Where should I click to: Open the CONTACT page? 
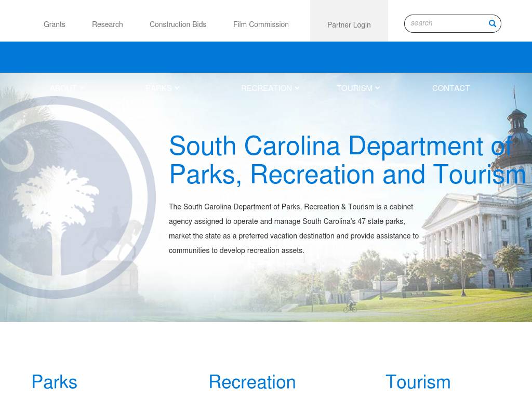[450, 88]
